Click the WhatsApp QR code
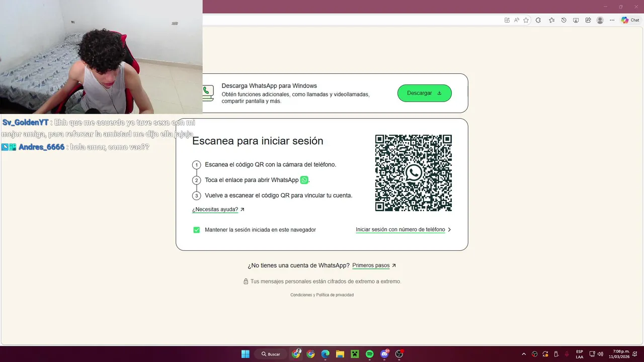Image resolution: width=644 pixels, height=362 pixels. (x=414, y=173)
